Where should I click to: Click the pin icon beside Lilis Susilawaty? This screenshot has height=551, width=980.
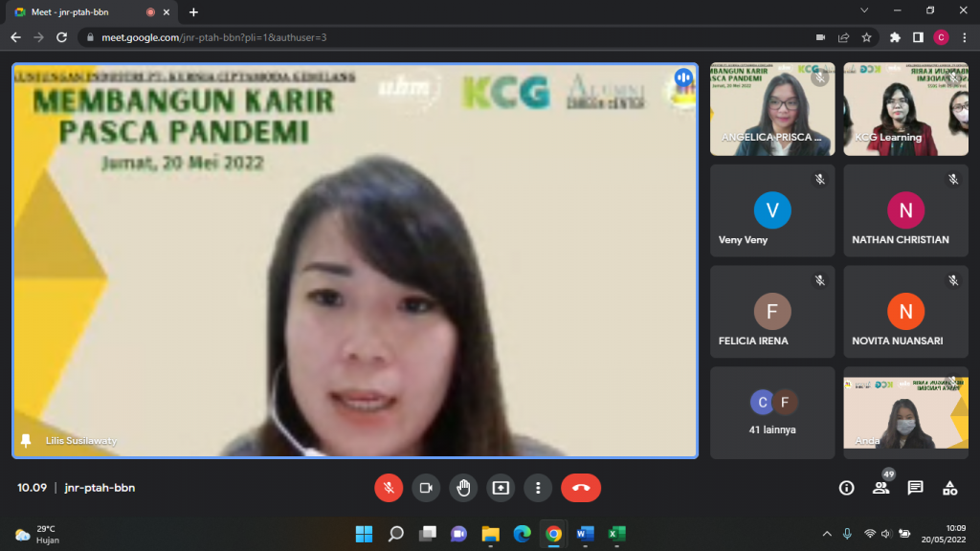point(26,441)
